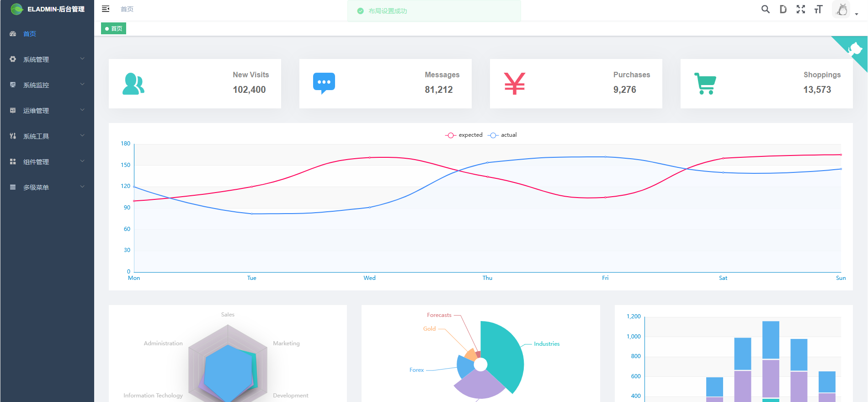Toggle the fullscreen icon in header
The width and height of the screenshot is (868, 402).
(801, 9)
